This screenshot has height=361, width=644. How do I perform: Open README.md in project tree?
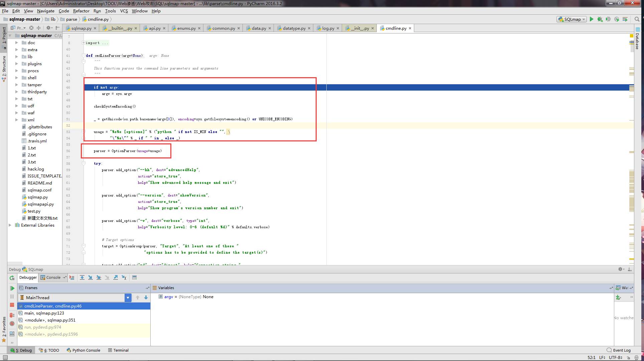tap(40, 183)
